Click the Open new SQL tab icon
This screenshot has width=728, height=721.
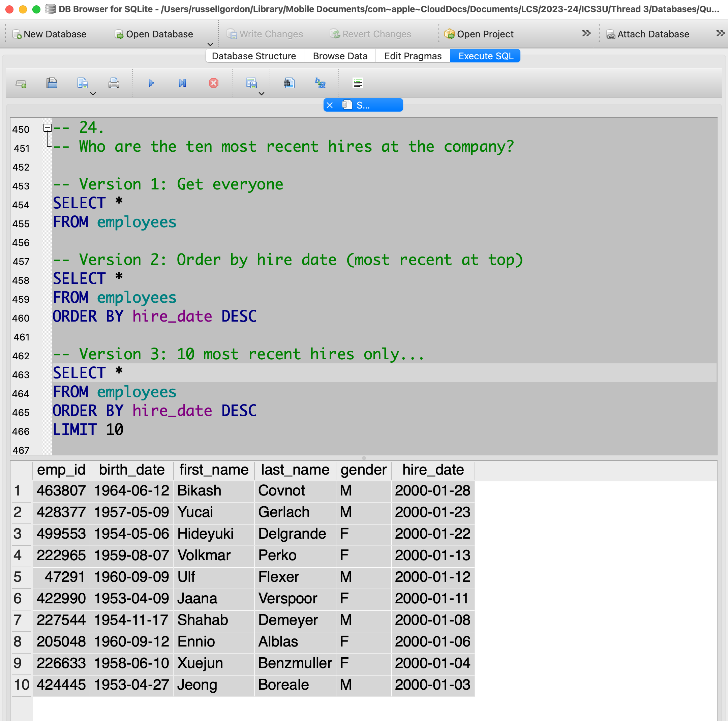(21, 83)
